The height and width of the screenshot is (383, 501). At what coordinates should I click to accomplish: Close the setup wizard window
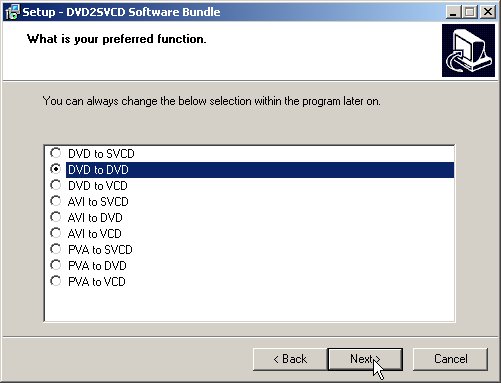pyautogui.click(x=488, y=12)
